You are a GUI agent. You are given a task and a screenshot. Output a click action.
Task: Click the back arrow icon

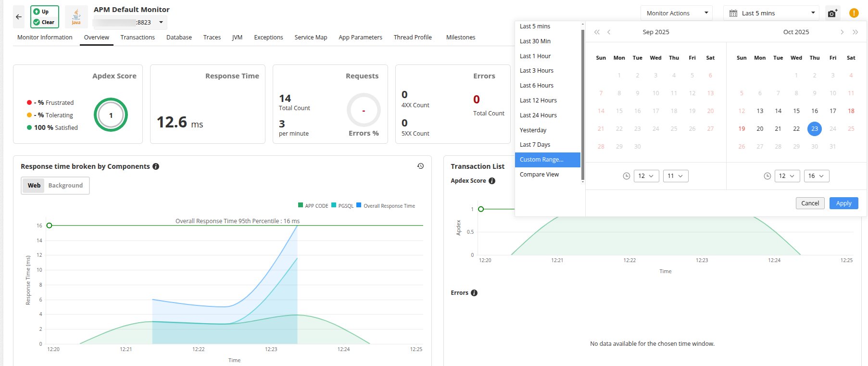pos(19,17)
